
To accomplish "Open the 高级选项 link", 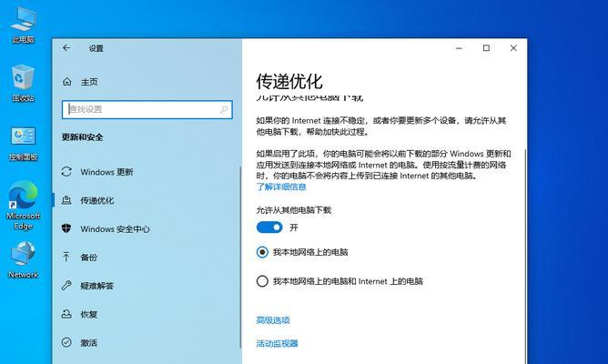I will [x=273, y=320].
